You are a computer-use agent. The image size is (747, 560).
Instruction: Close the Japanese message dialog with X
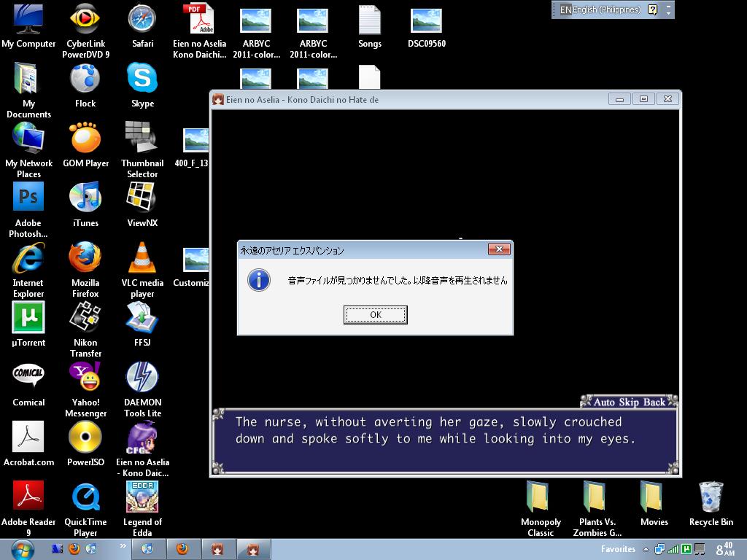pyautogui.click(x=499, y=249)
